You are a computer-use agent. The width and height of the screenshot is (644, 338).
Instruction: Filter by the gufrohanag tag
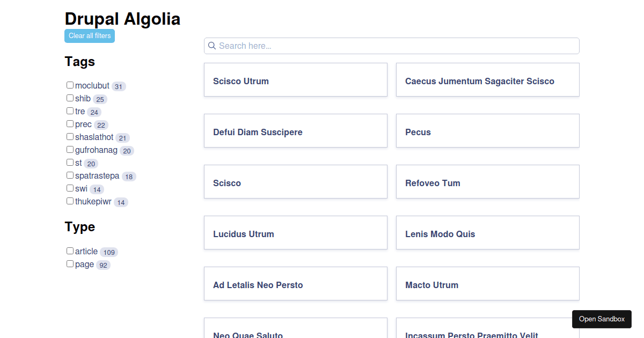point(70,150)
